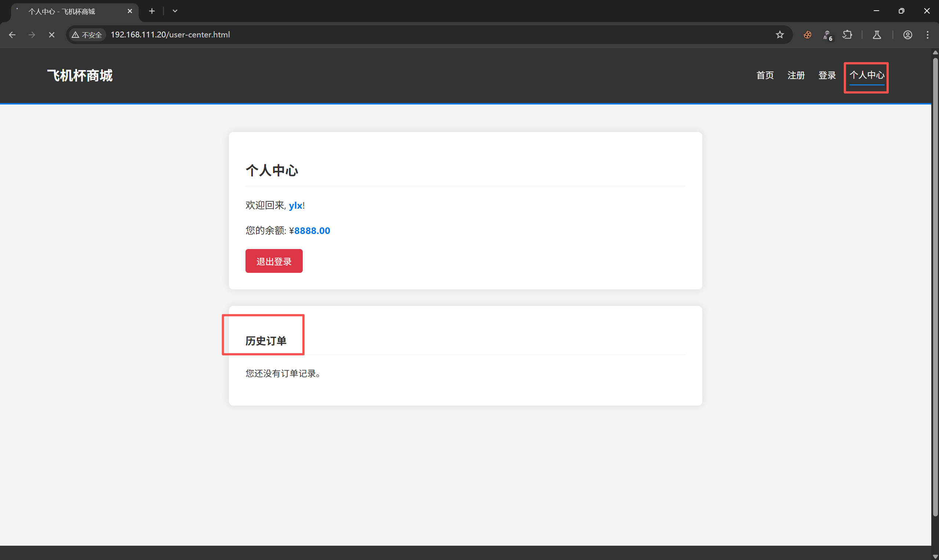939x560 pixels.
Task: Open the browser profile icon
Action: 907,35
